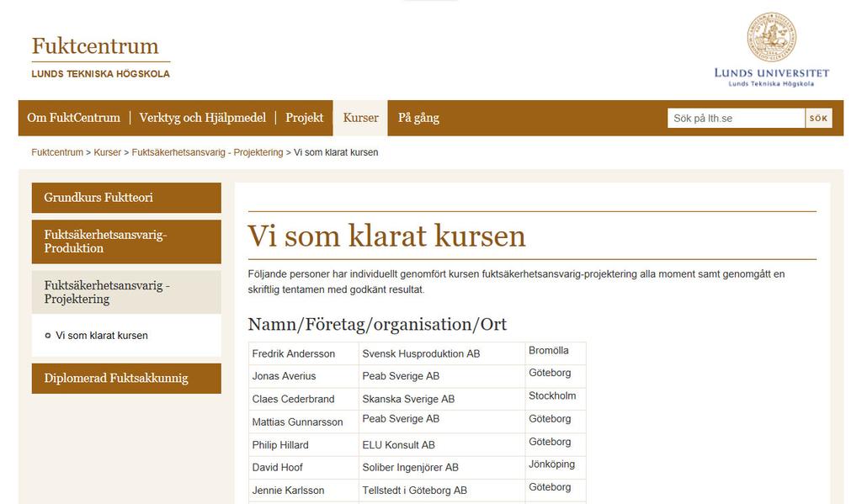Click the Lunds Tekniska Högskola subtitle

(x=101, y=74)
